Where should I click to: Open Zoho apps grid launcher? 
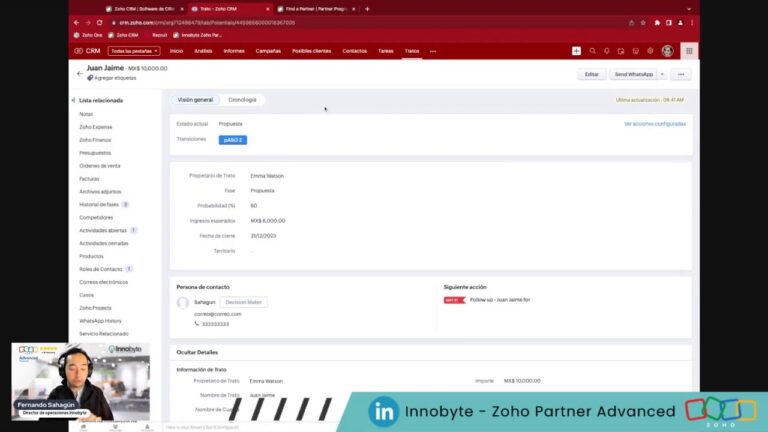[x=689, y=51]
